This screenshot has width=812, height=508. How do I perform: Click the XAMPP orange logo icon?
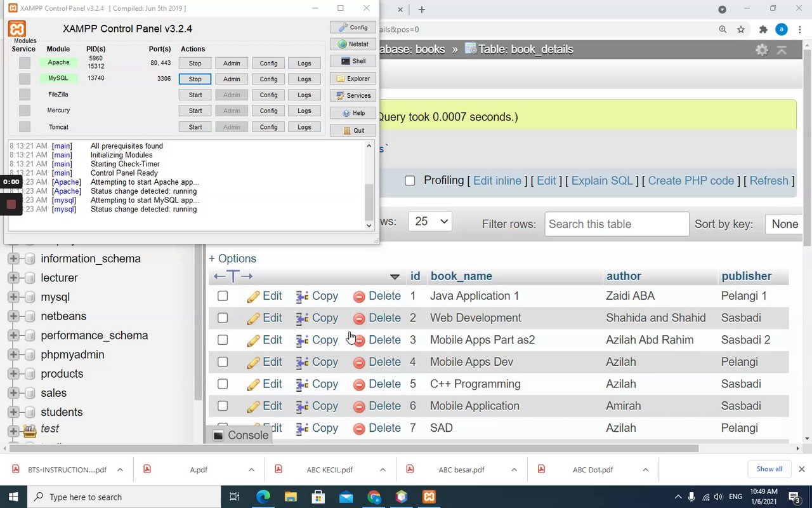(x=17, y=29)
